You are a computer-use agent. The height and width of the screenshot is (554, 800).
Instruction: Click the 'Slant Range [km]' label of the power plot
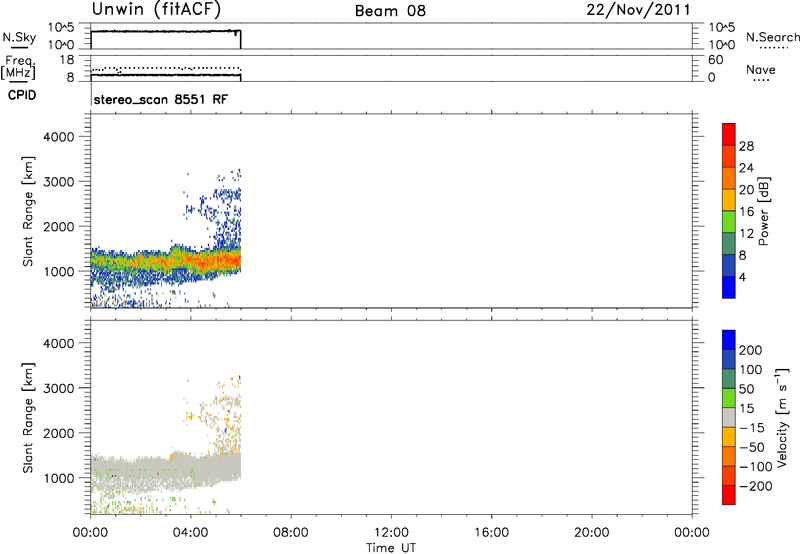(28, 211)
